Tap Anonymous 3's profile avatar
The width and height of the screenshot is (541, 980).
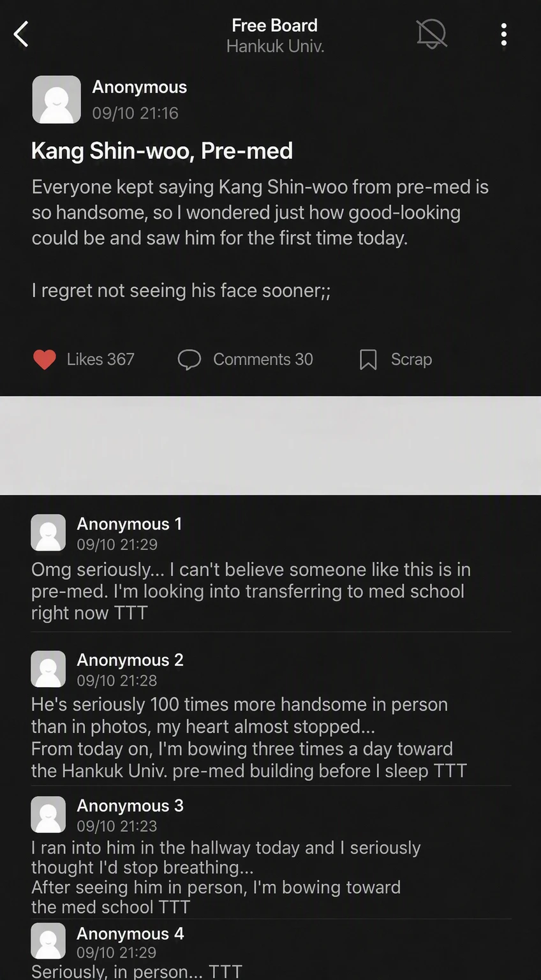click(x=48, y=814)
